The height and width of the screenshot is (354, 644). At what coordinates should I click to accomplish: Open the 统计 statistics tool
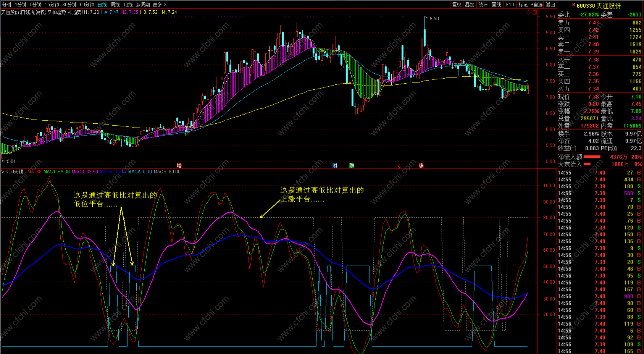(x=483, y=5)
